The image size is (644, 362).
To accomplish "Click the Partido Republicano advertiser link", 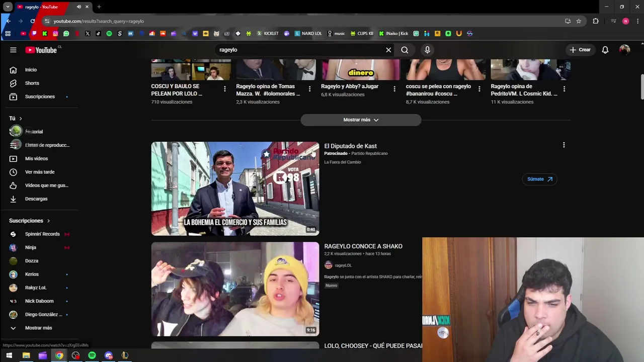I will tap(369, 153).
